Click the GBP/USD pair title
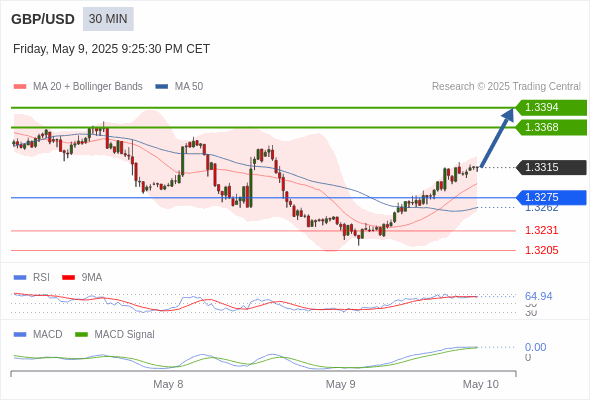Viewport: 590px width, 400px height. pos(43,19)
